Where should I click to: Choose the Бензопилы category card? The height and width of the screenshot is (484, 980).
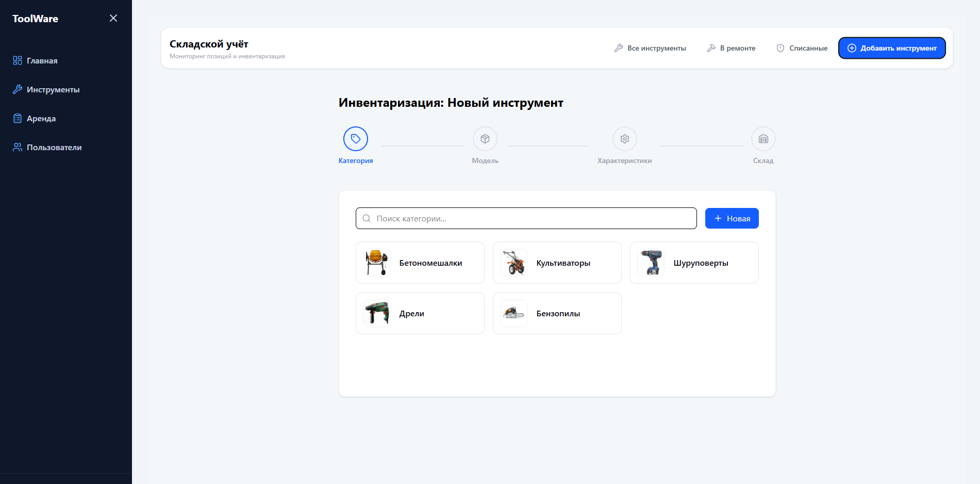coord(557,313)
